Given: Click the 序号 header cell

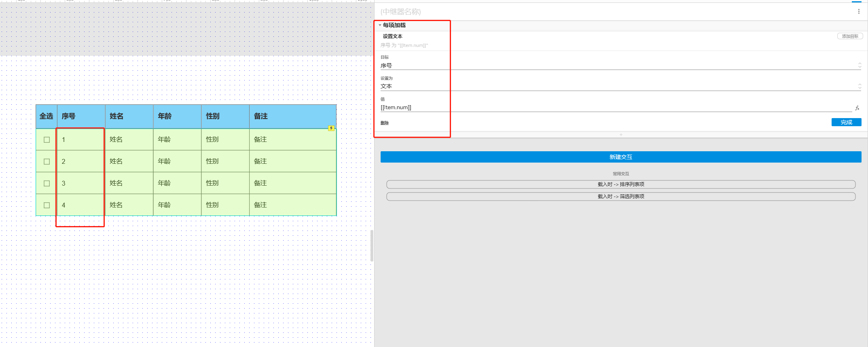Looking at the screenshot, I should coord(81,116).
